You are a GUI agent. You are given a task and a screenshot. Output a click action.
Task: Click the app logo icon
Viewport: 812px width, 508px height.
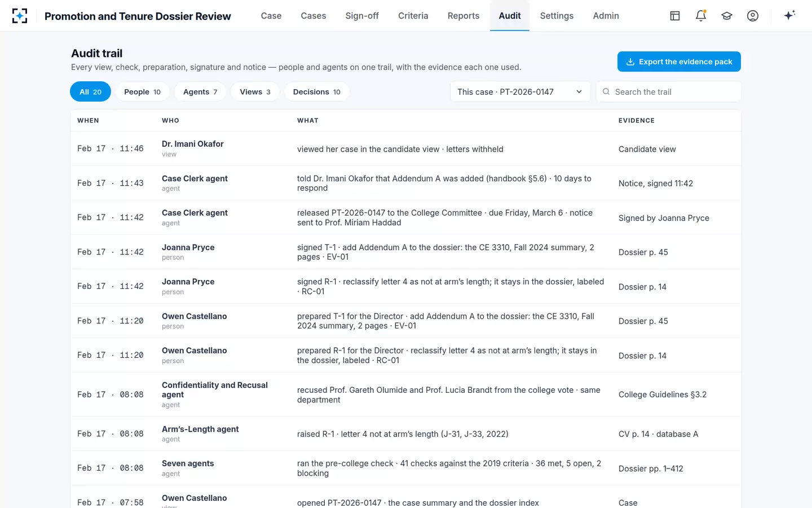(x=20, y=16)
